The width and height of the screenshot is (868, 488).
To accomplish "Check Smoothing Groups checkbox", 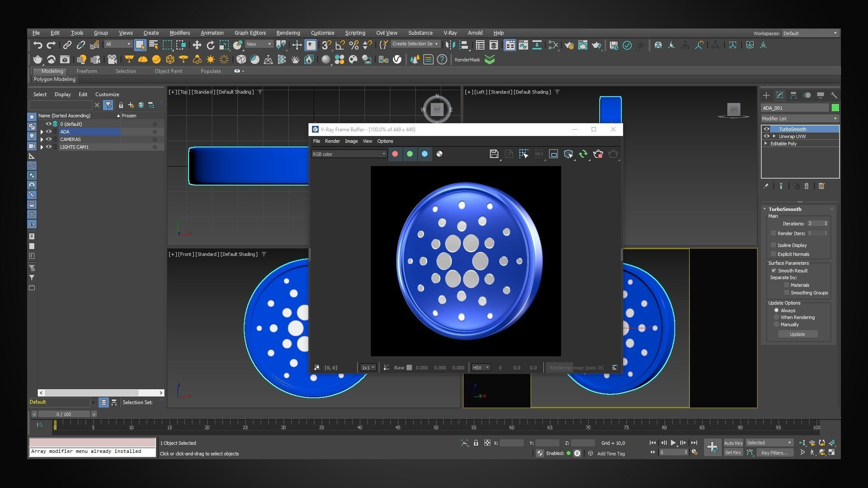I will (x=787, y=293).
